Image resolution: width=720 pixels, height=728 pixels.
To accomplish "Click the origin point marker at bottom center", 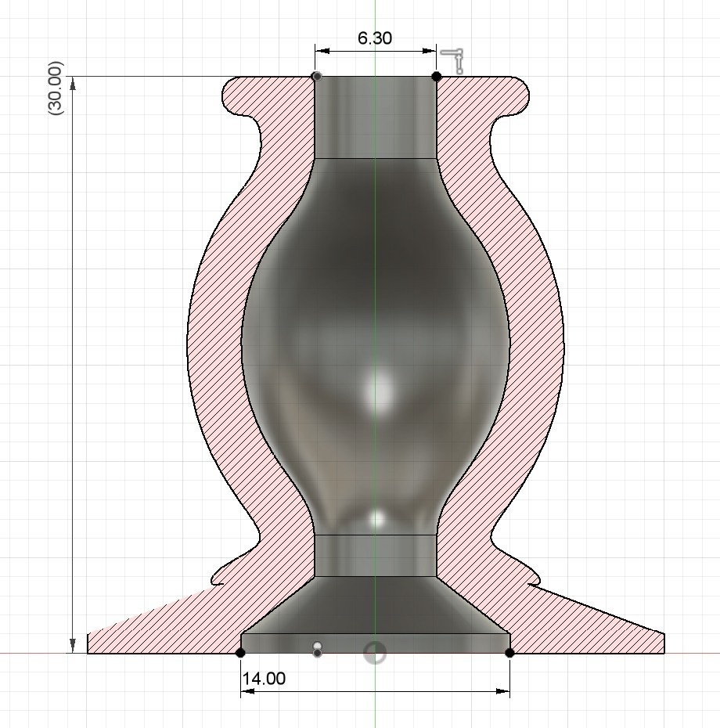I will point(375,652).
